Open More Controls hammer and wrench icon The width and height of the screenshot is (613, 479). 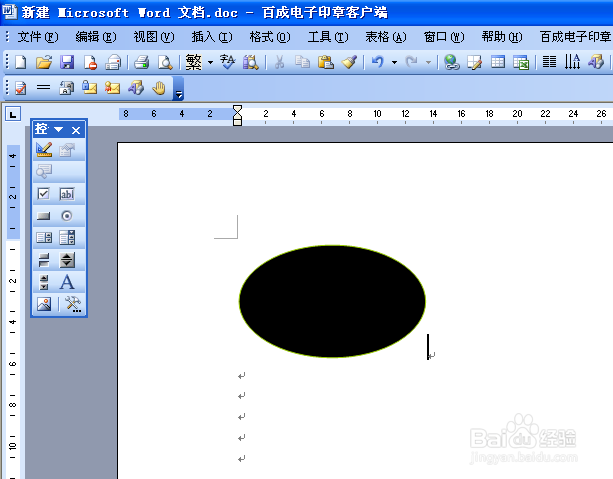coord(73,304)
